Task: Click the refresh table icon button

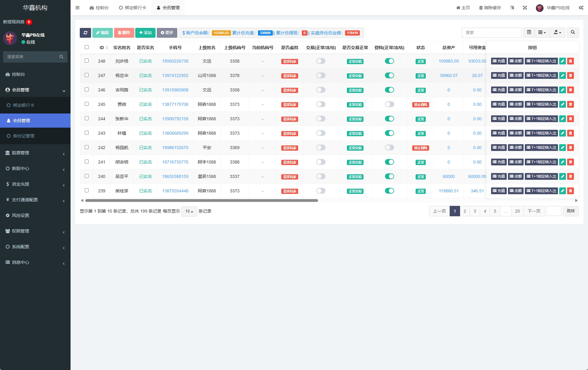Action: click(85, 33)
